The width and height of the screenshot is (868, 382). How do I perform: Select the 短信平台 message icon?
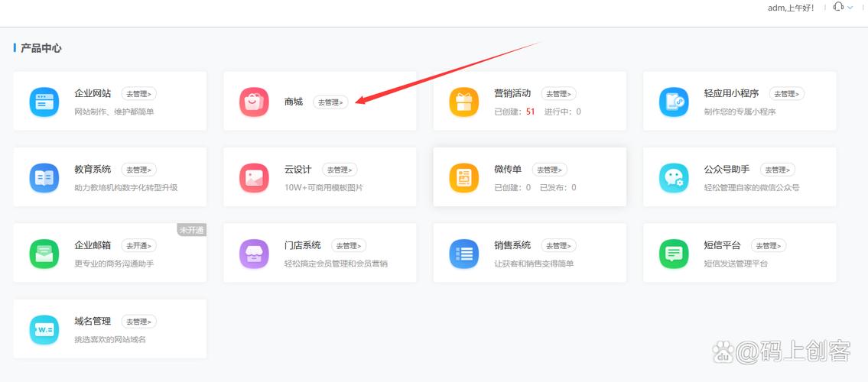click(674, 254)
